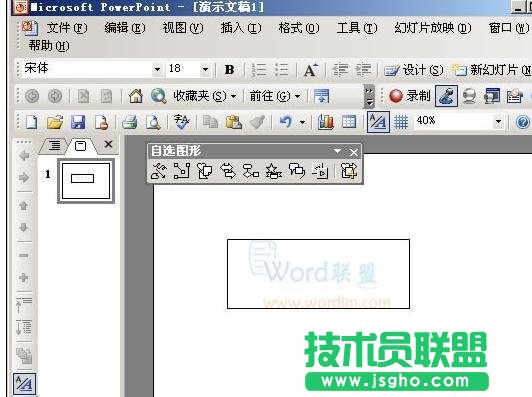The width and height of the screenshot is (532, 397).
Task: Open the 前往(G) go dropdown
Action: point(275,96)
